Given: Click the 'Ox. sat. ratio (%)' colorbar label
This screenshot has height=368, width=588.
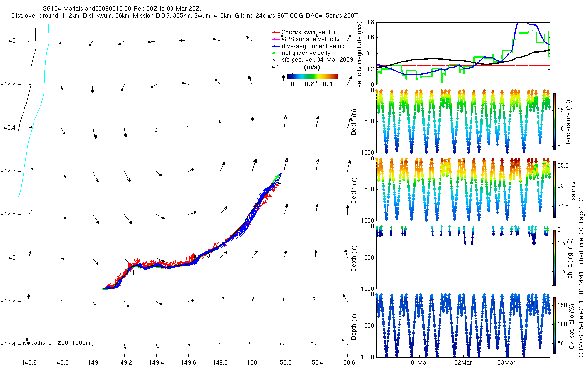Looking at the screenshot, I should coord(571,326).
